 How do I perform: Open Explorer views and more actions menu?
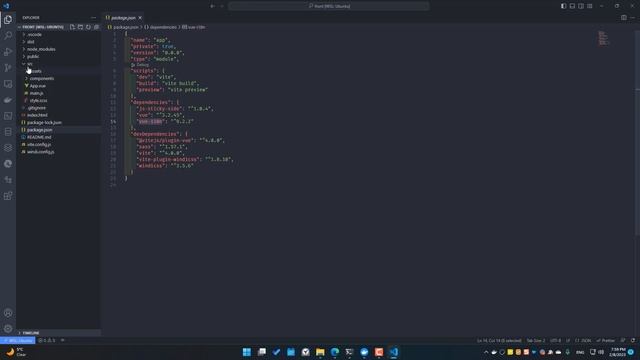(x=93, y=18)
